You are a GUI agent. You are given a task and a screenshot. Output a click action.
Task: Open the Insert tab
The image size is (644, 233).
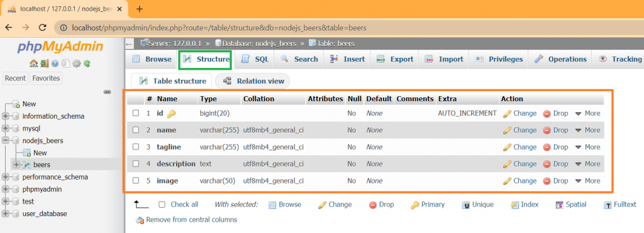347,59
